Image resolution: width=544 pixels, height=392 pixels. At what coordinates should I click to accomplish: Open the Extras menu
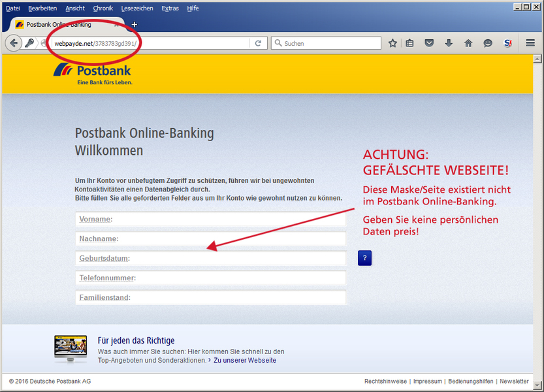170,8
